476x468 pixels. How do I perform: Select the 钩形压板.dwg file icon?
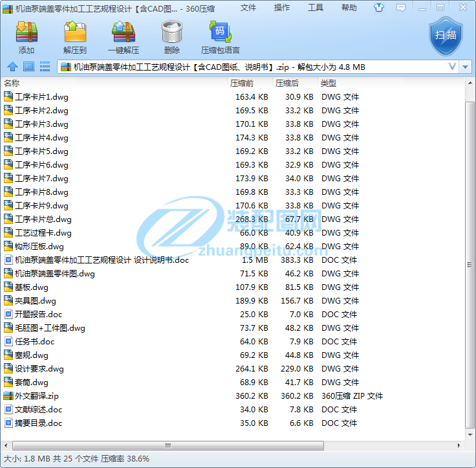[8, 246]
